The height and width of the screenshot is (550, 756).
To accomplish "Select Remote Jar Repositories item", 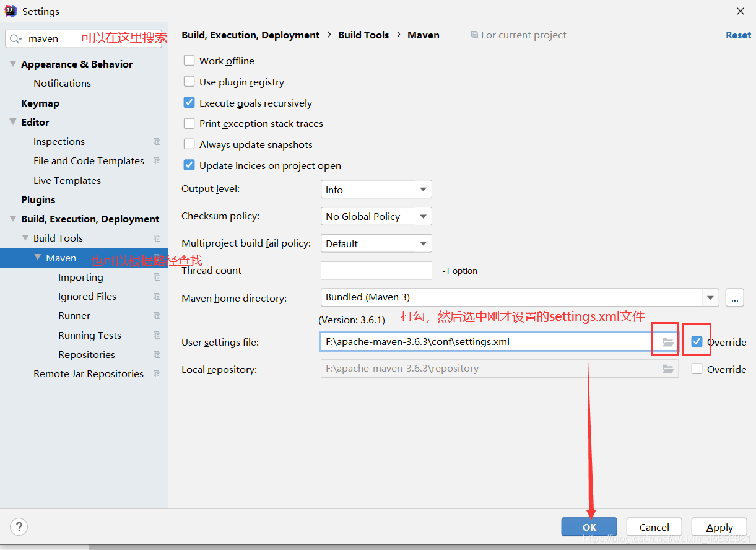I will [x=89, y=373].
